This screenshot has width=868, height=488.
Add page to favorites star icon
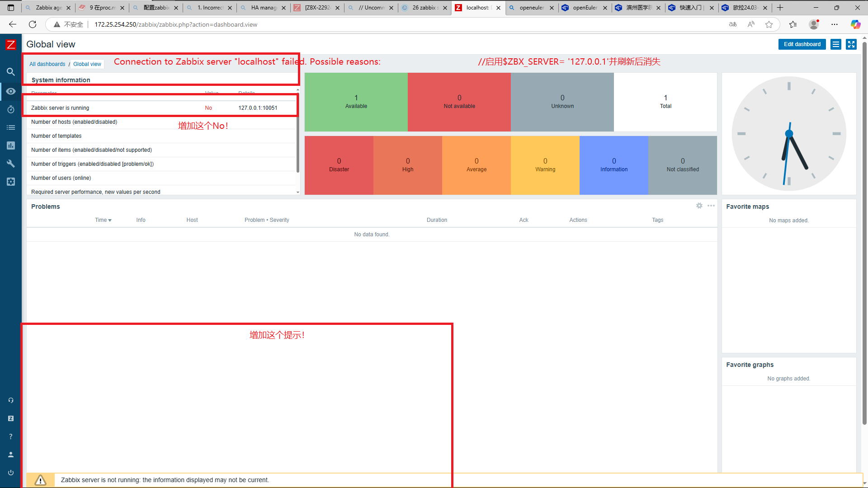769,24
